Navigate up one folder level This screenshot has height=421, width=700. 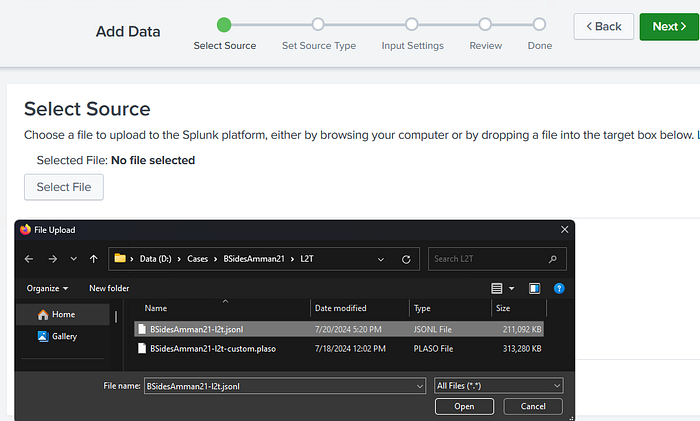[93, 259]
